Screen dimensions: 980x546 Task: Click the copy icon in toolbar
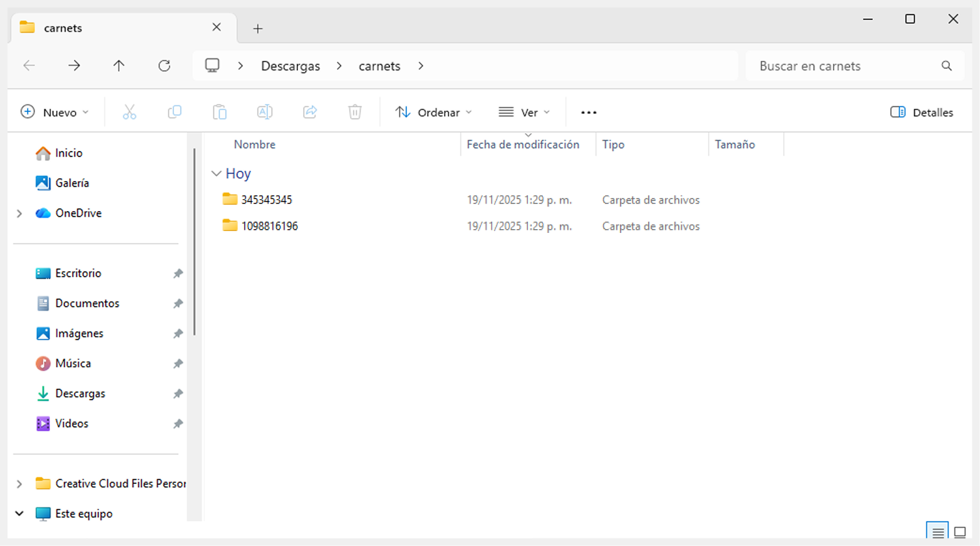click(175, 112)
